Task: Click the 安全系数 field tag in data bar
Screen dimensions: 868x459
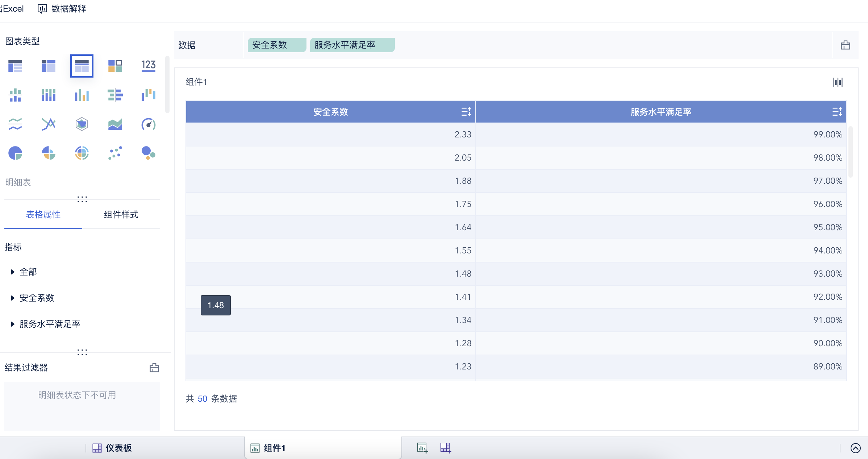Action: point(276,45)
